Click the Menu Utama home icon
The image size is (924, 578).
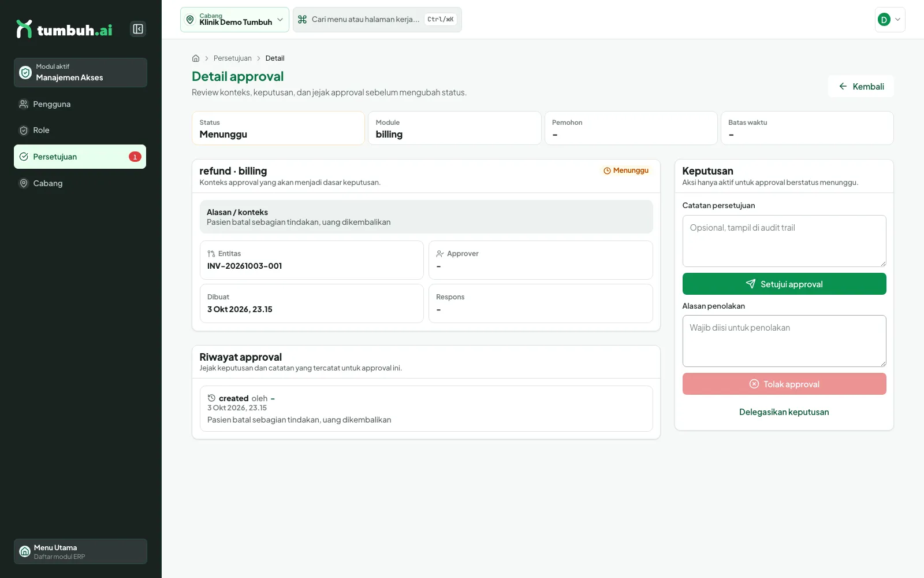tap(25, 551)
